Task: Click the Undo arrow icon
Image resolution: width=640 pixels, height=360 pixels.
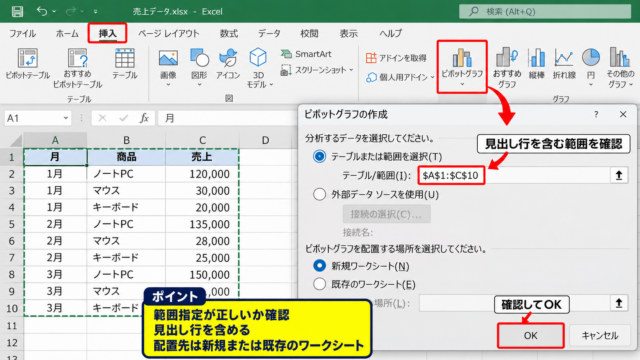Action: pos(42,11)
